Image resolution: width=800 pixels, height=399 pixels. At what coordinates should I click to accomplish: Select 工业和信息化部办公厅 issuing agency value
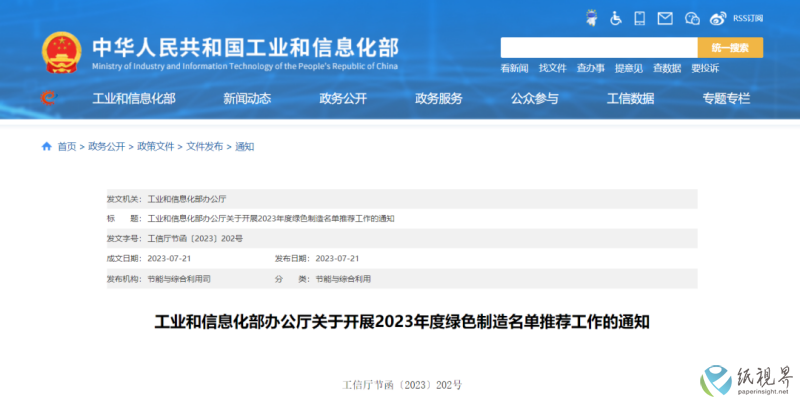click(x=187, y=199)
